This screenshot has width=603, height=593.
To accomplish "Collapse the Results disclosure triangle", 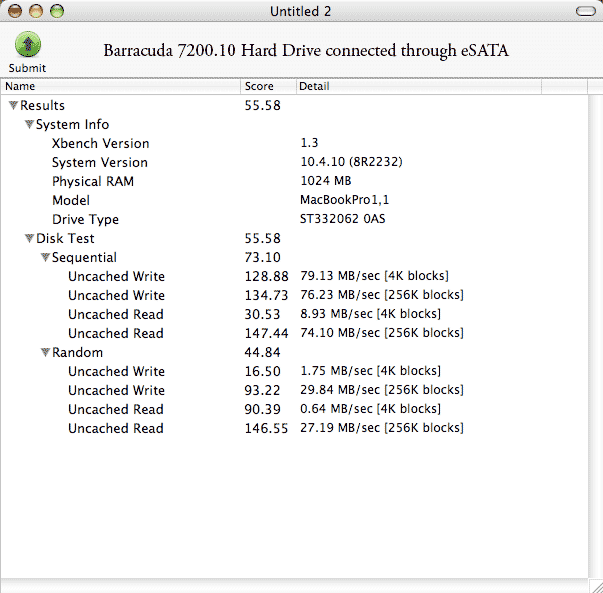I will coord(13,105).
